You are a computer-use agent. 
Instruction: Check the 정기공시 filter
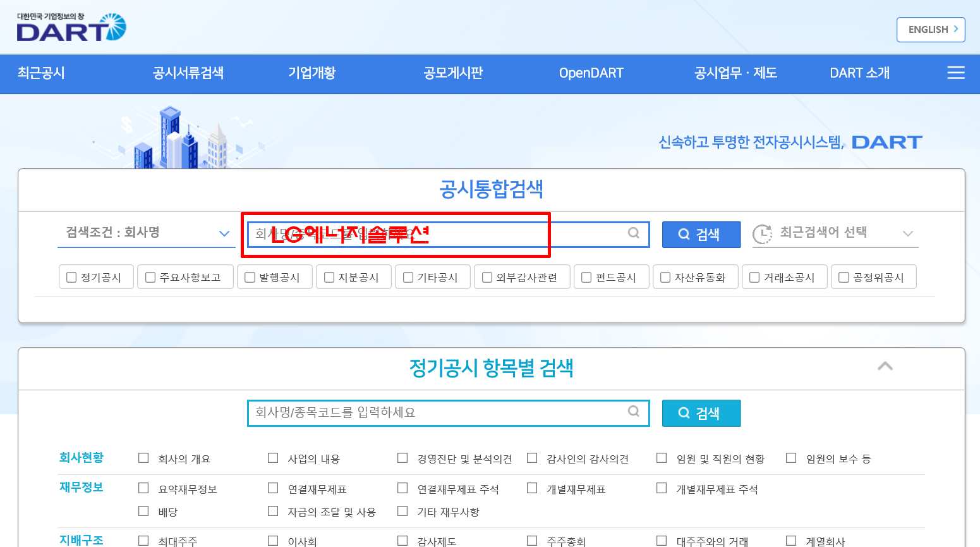tap(71, 277)
